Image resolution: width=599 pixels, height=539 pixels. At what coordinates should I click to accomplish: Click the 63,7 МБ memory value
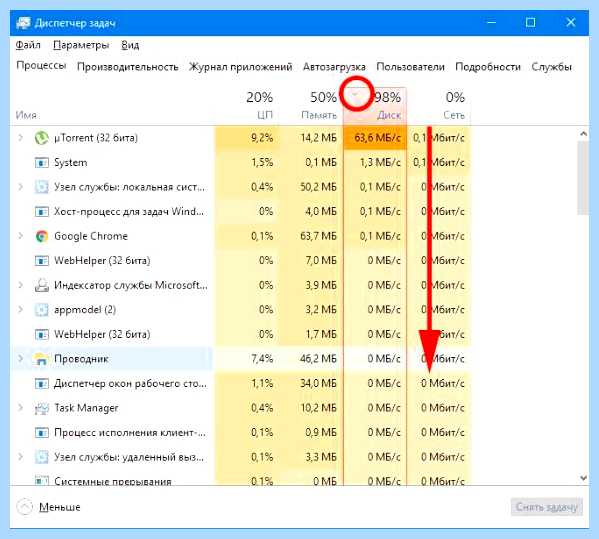[319, 236]
